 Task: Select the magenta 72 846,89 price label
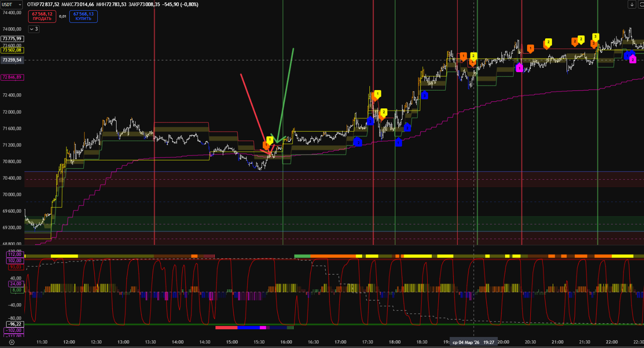12,77
